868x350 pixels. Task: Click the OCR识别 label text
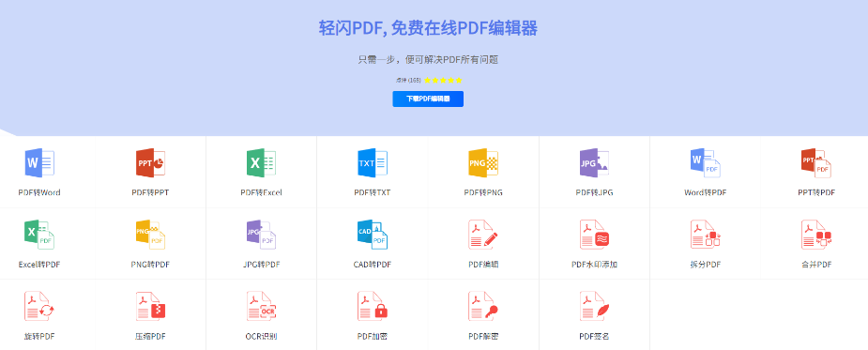(261, 336)
